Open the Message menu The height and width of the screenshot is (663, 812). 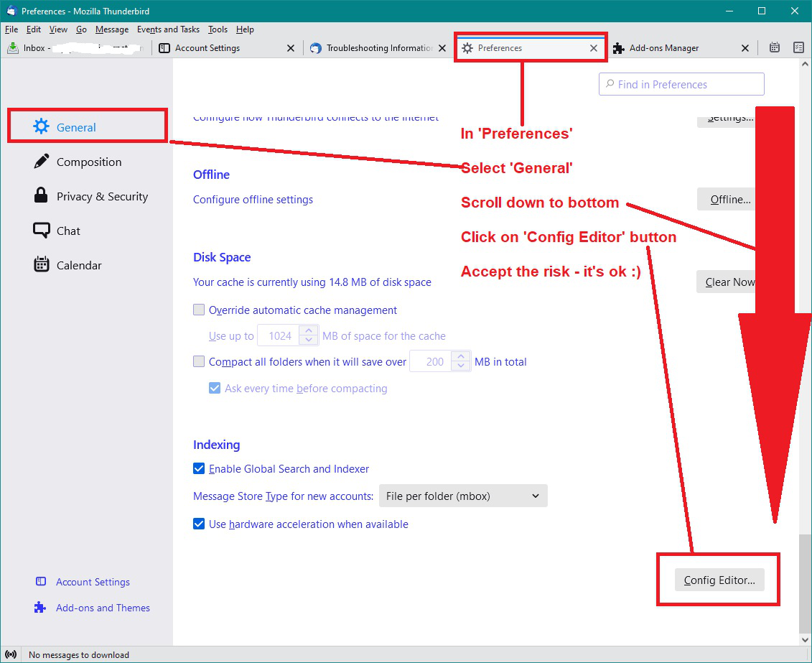click(x=112, y=29)
